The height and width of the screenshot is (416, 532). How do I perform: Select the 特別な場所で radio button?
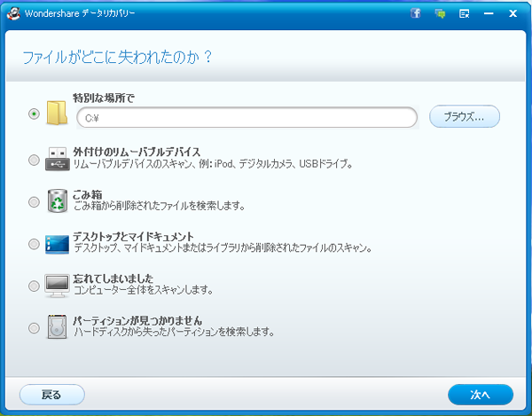tap(34, 114)
